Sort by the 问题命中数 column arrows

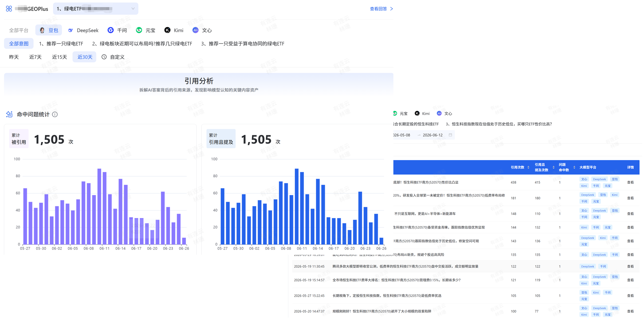pyautogui.click(x=574, y=167)
